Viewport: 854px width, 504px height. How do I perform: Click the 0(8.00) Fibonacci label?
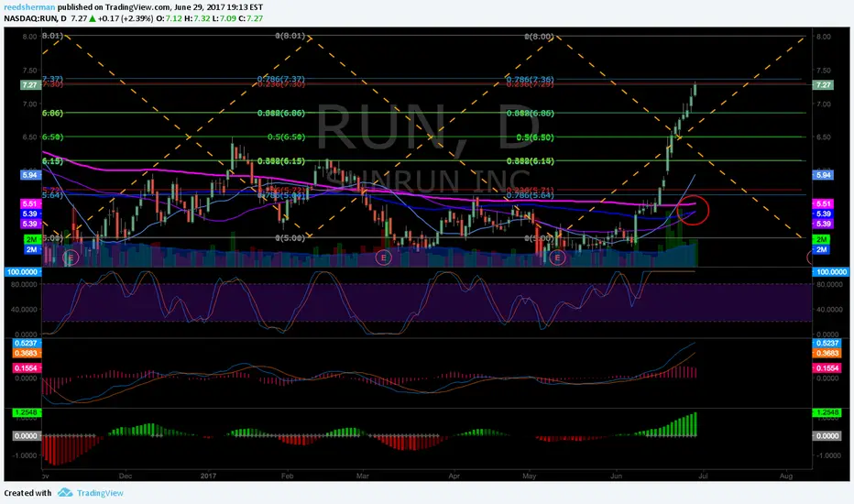(x=540, y=37)
